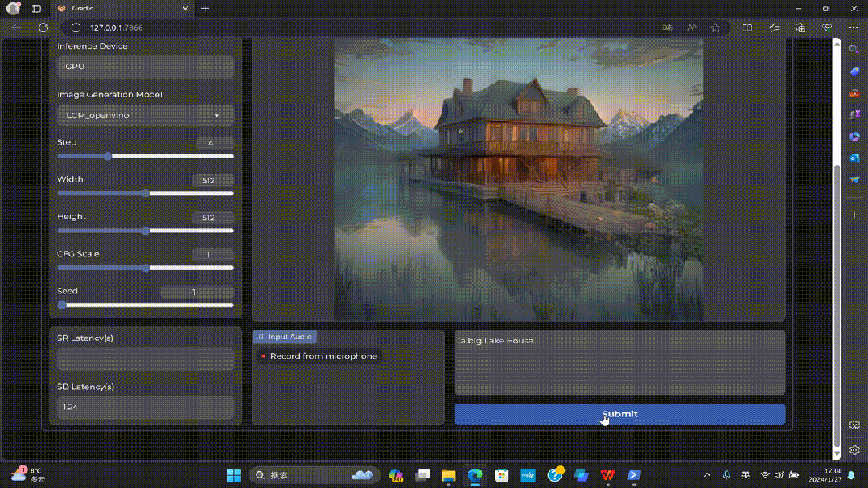Open Outlook icon in Edge sidebar

point(854,158)
